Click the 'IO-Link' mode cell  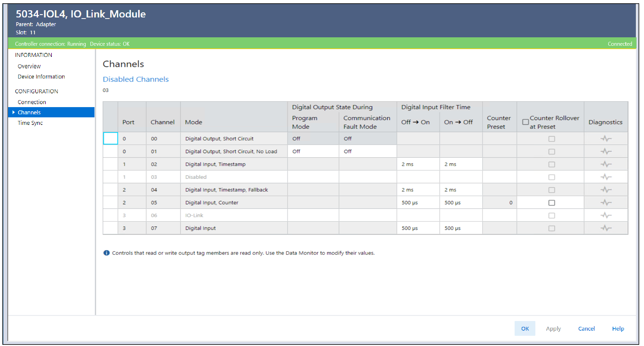[x=234, y=215]
